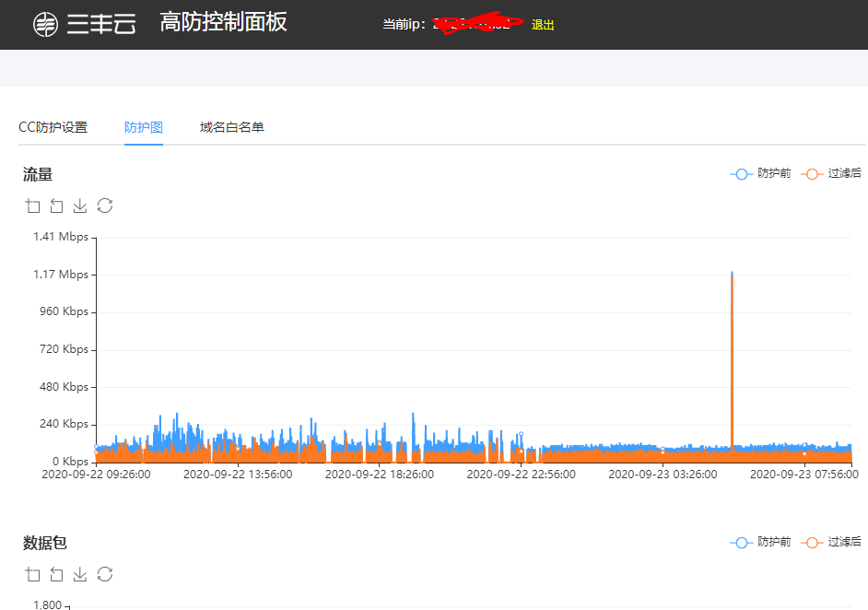Click zoom reset icon in 数据包 chart
Viewport: 868px width, 610px height.
57,574
